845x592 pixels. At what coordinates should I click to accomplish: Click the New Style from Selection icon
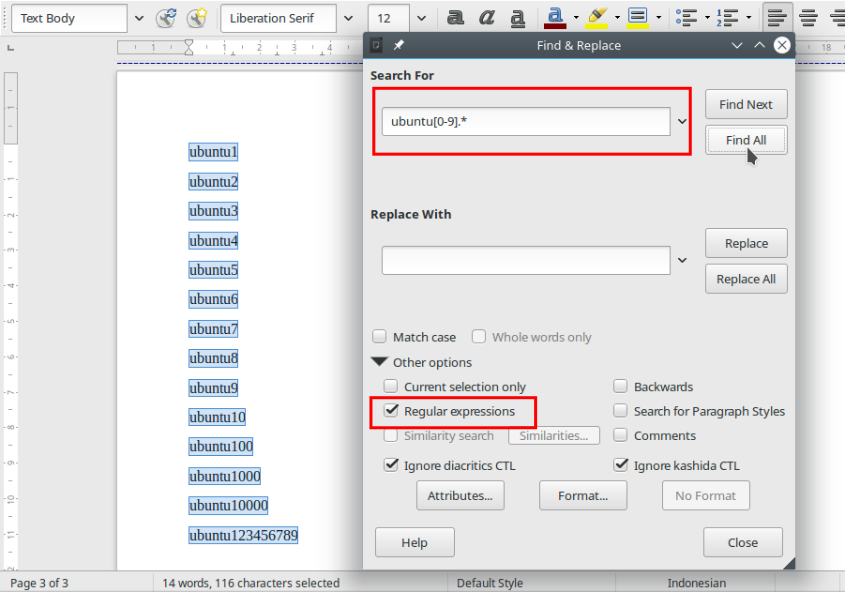tap(197, 17)
